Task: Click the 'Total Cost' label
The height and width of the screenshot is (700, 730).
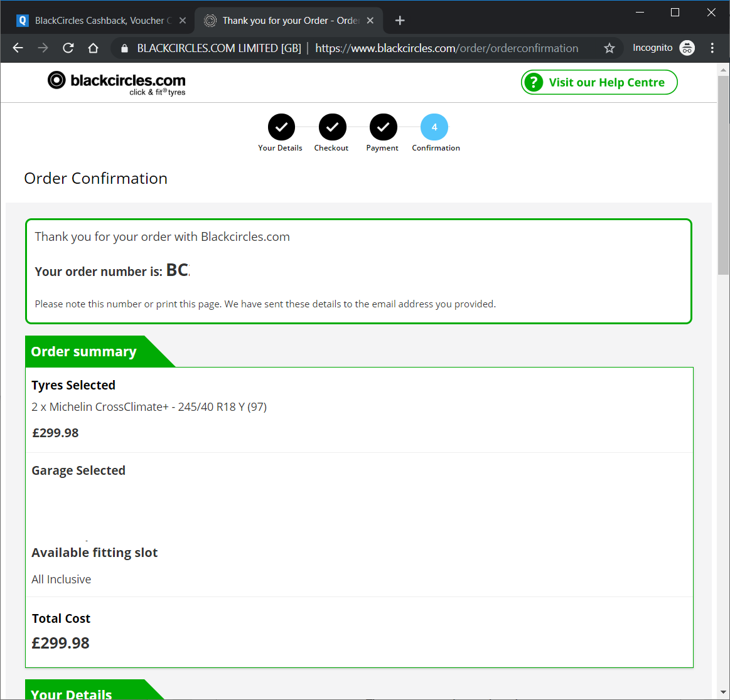Action: pyautogui.click(x=61, y=618)
